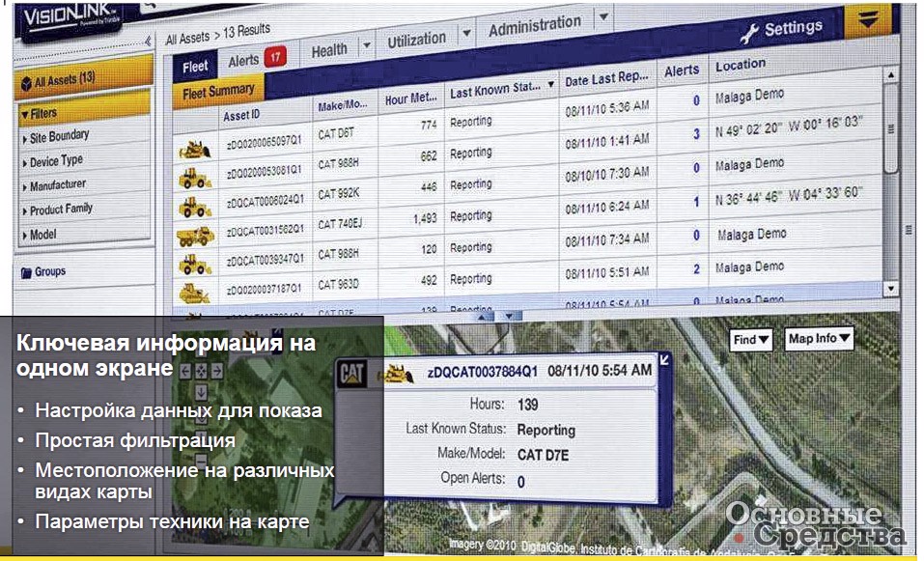
Task: Click table scrollbar up arrow
Action: pos(890,75)
